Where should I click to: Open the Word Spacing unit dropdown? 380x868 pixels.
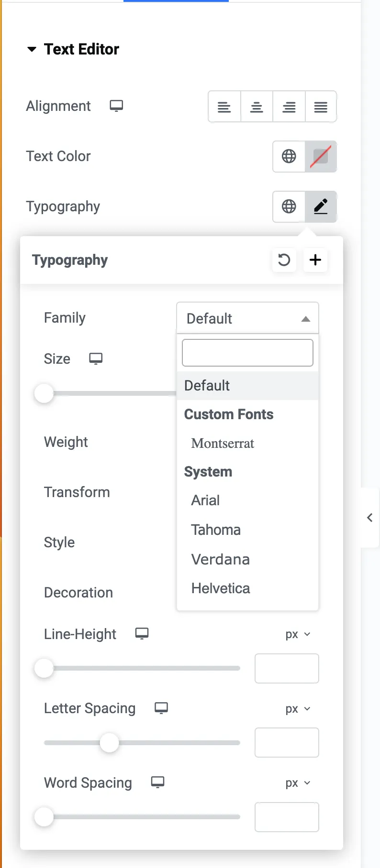point(297,783)
